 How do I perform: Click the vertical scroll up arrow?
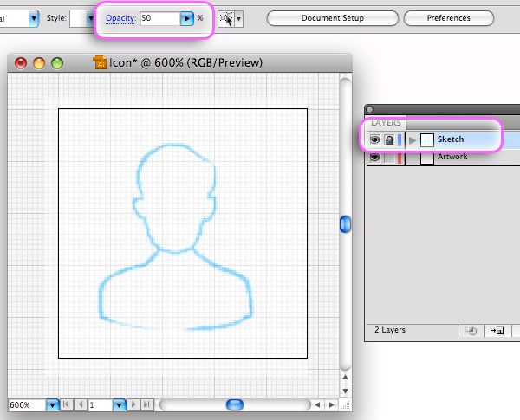(345, 378)
